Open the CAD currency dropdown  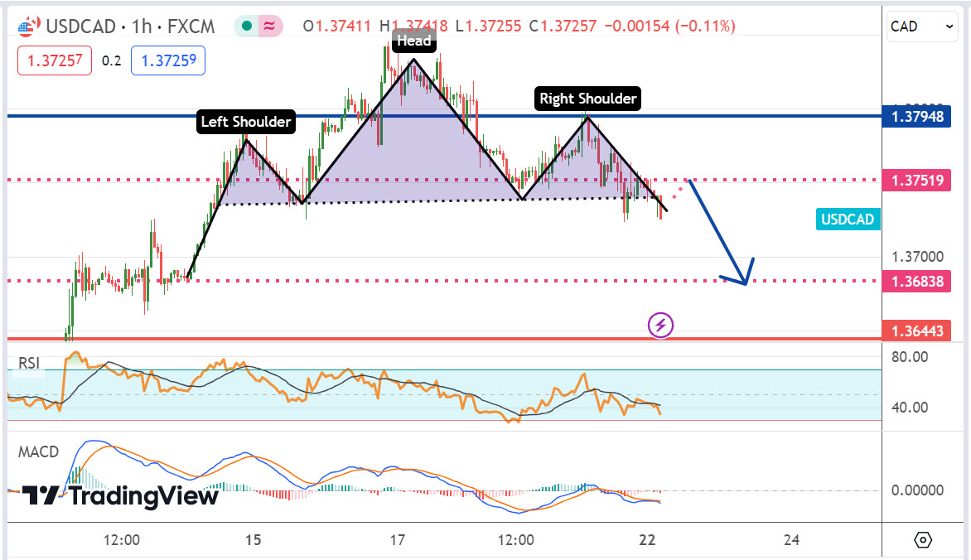922,27
